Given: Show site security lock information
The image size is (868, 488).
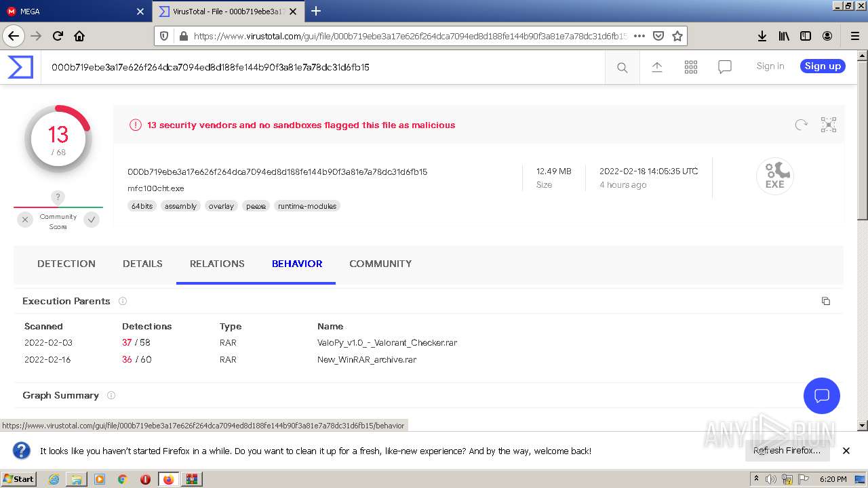Looking at the screenshot, I should (183, 36).
